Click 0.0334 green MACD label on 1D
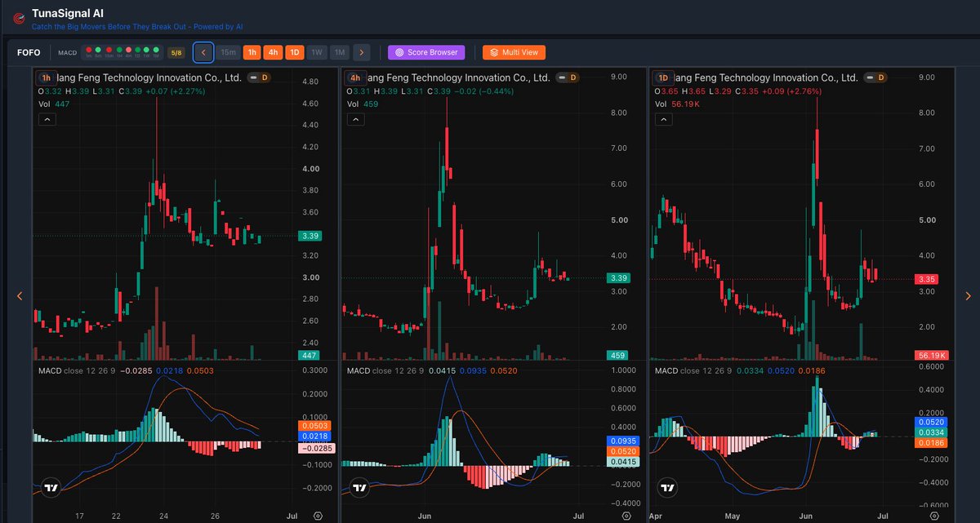 click(x=932, y=432)
